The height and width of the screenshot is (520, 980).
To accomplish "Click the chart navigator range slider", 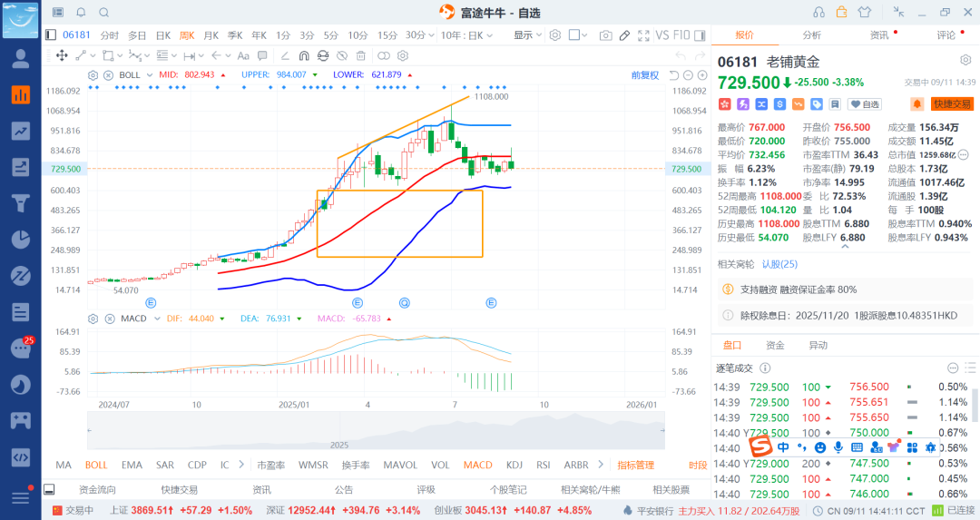I will 377,430.
